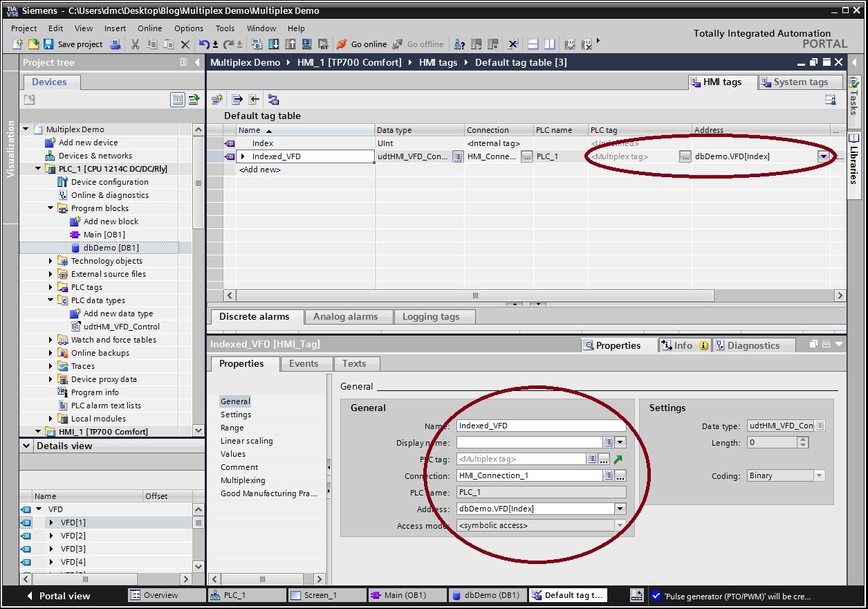
Task: Click the synchronize tags icon in tag table toolbar
Action: point(273,100)
